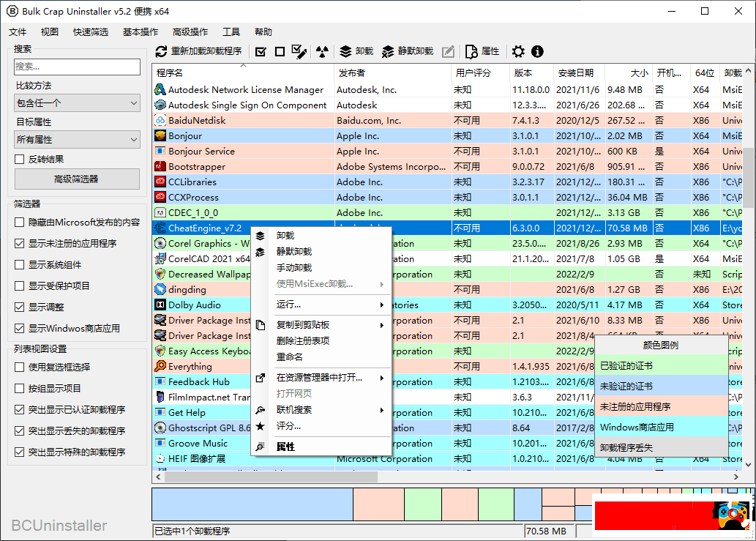Click the toolbar 静默卸载 button
756x541 pixels.
tap(408, 51)
